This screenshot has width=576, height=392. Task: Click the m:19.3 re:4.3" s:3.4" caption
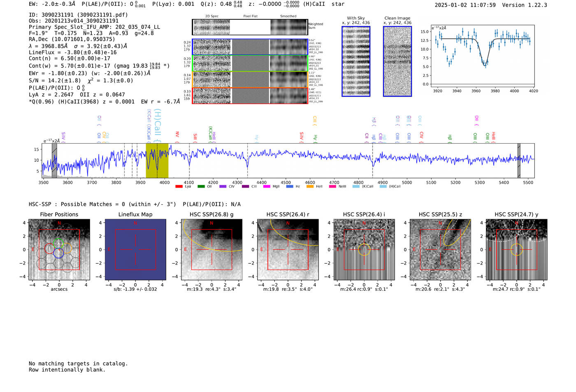tap(211, 289)
